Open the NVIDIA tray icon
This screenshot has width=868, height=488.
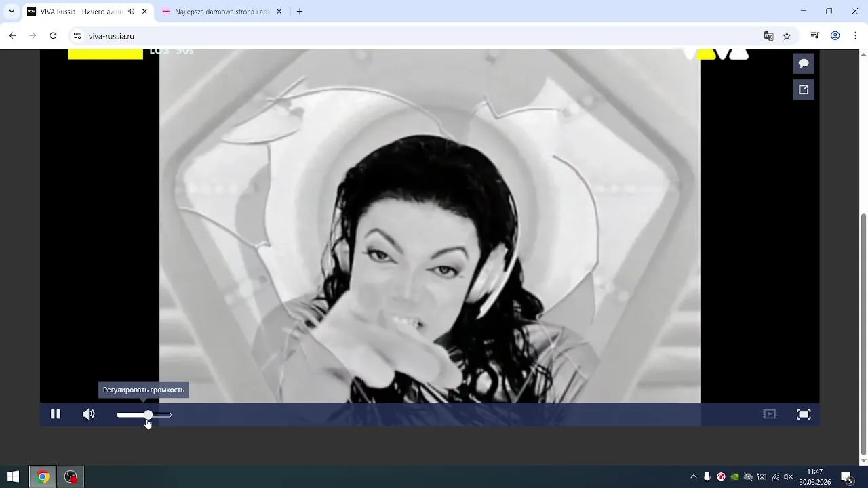point(734,477)
